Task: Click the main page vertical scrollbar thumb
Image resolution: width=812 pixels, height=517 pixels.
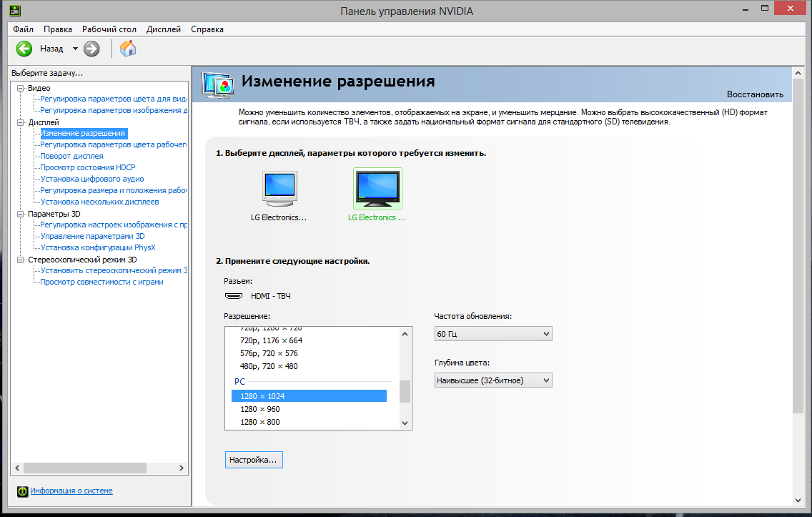Action: click(798, 246)
